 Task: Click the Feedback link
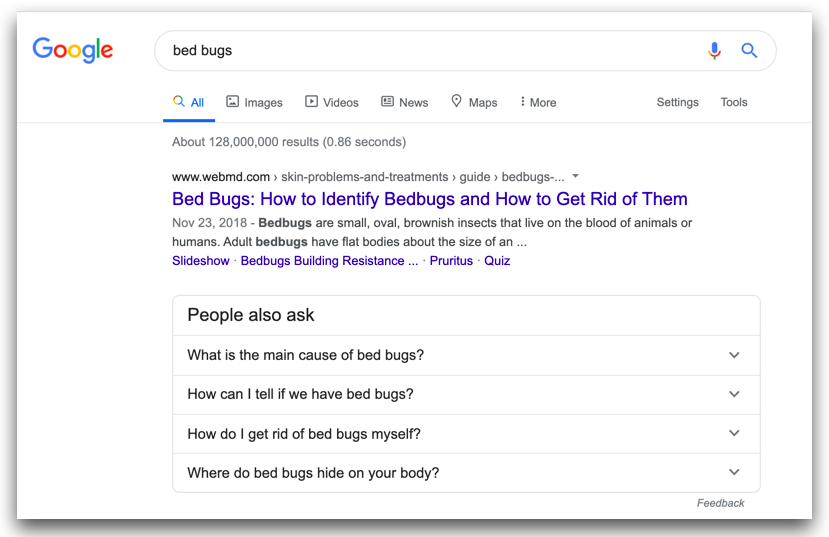(720, 503)
